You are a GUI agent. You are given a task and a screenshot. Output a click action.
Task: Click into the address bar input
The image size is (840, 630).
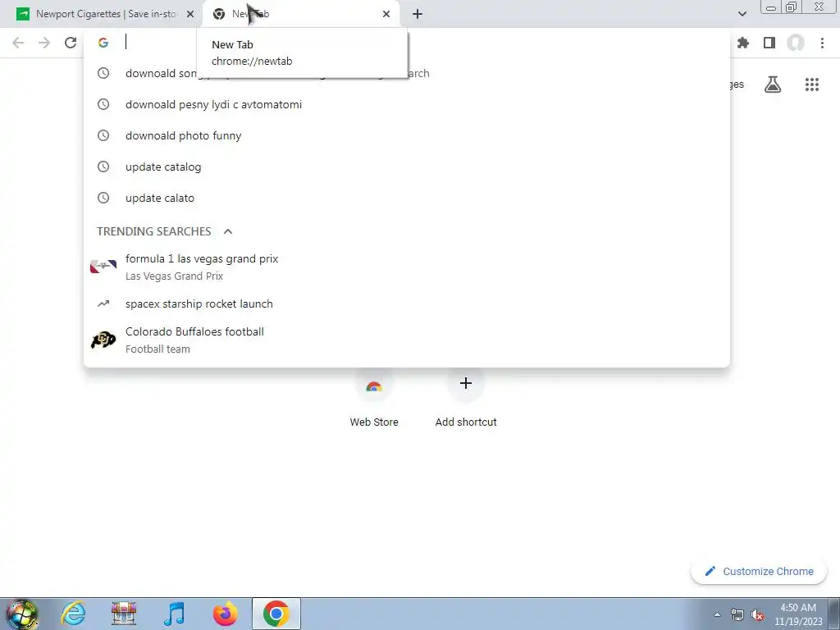pyautogui.click(x=407, y=43)
